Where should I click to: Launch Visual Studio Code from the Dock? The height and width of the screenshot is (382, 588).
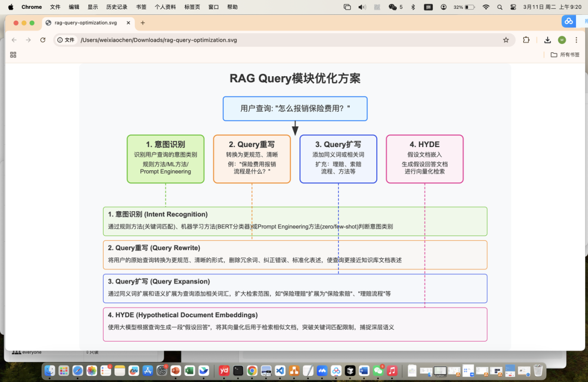point(279,371)
